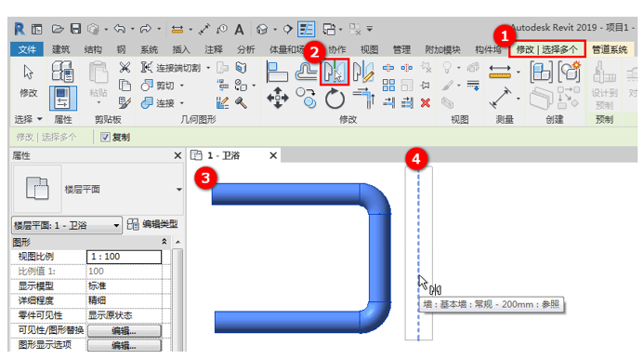Uncheck the 复制 checkbox in options bar
The image size is (644, 359).
[106, 137]
